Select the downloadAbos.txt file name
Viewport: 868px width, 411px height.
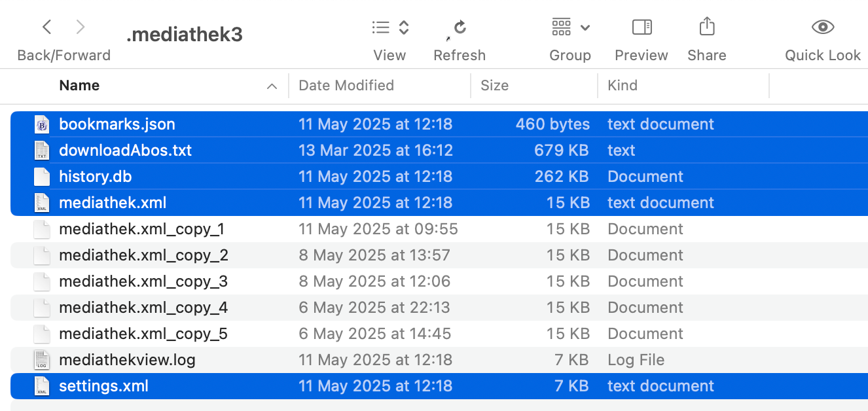click(x=126, y=151)
